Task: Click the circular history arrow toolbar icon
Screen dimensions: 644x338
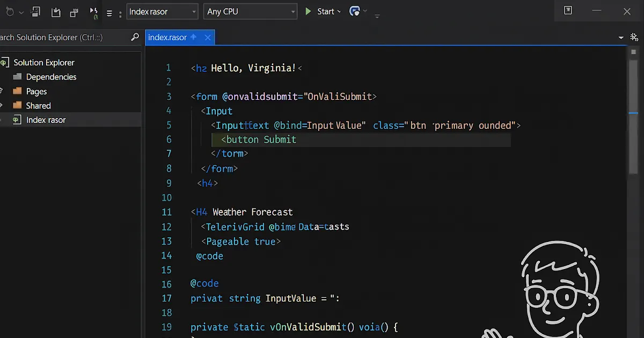Action: point(10,11)
